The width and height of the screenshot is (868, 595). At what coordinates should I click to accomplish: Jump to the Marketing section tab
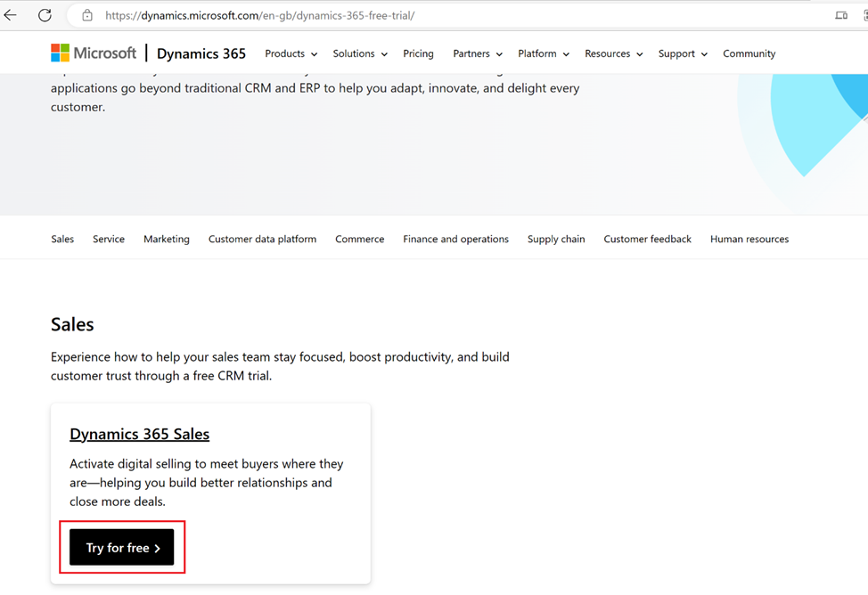(167, 239)
